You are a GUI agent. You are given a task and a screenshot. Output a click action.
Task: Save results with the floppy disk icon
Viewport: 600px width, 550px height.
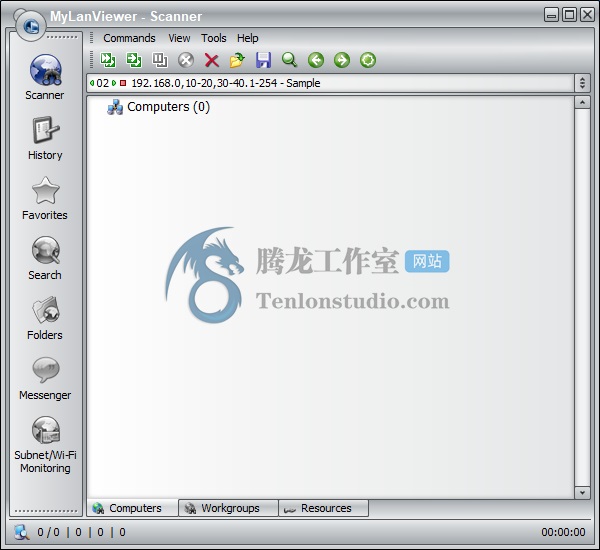(264, 60)
